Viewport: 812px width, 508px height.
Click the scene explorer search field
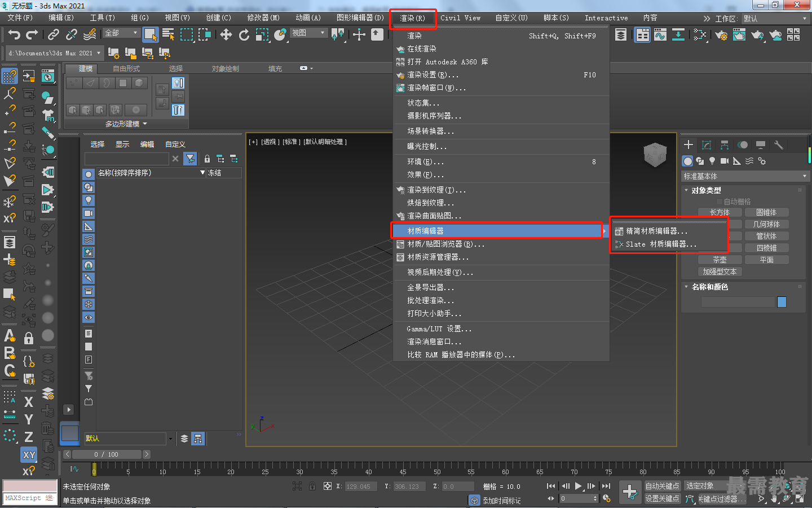point(127,159)
